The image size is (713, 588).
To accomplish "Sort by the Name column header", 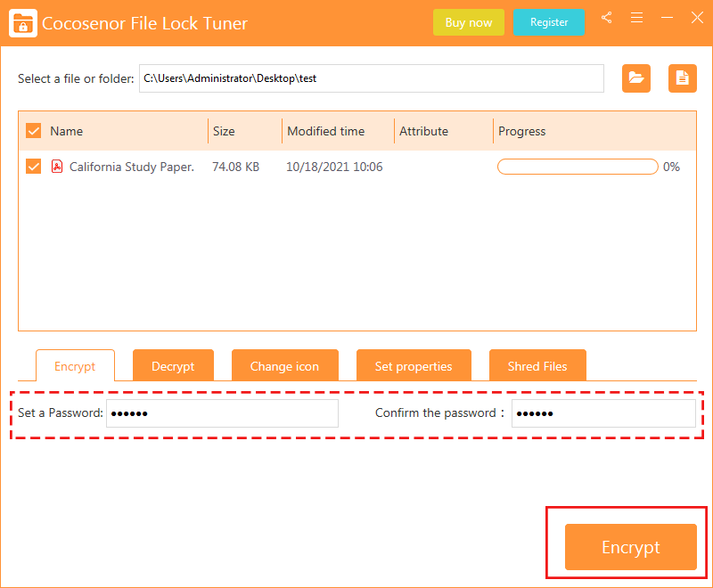I will tap(66, 131).
